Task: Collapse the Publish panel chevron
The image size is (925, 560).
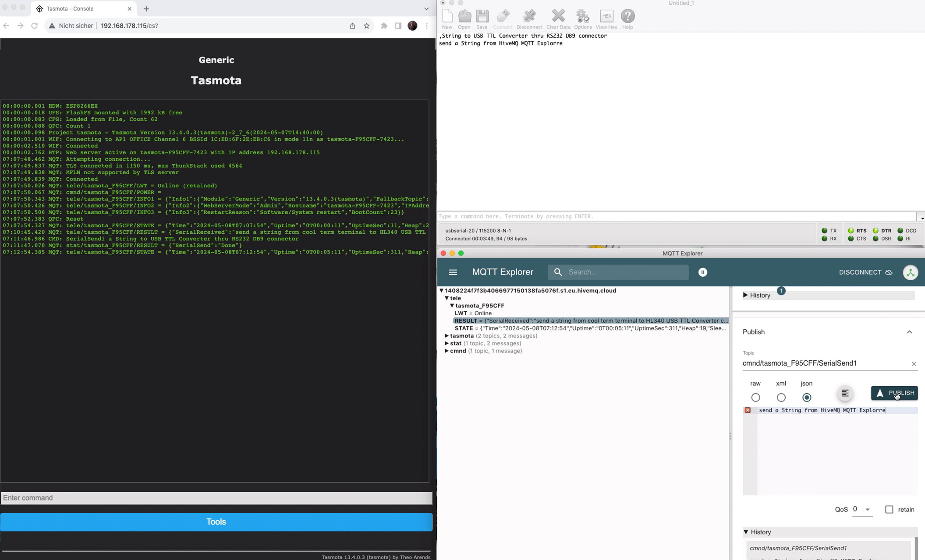Action: pos(909,332)
